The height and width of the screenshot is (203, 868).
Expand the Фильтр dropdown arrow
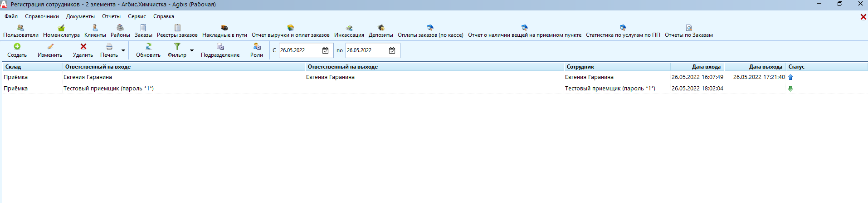[x=192, y=50]
